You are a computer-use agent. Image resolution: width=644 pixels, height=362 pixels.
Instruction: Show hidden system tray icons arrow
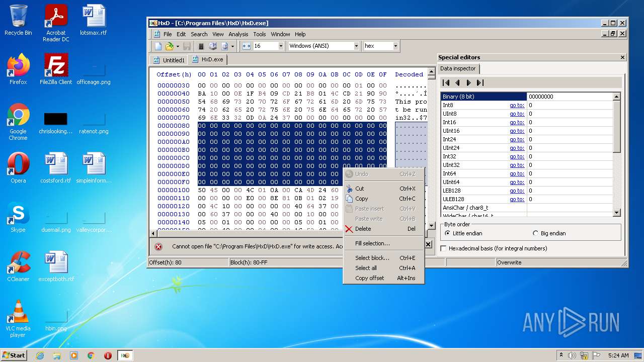tap(561, 355)
